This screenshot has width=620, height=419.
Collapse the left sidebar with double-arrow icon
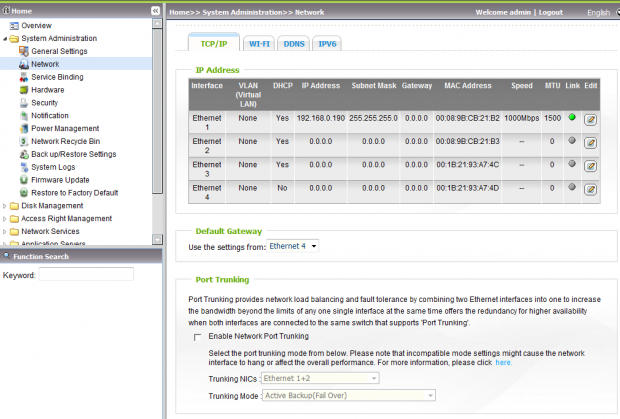tap(155, 11)
